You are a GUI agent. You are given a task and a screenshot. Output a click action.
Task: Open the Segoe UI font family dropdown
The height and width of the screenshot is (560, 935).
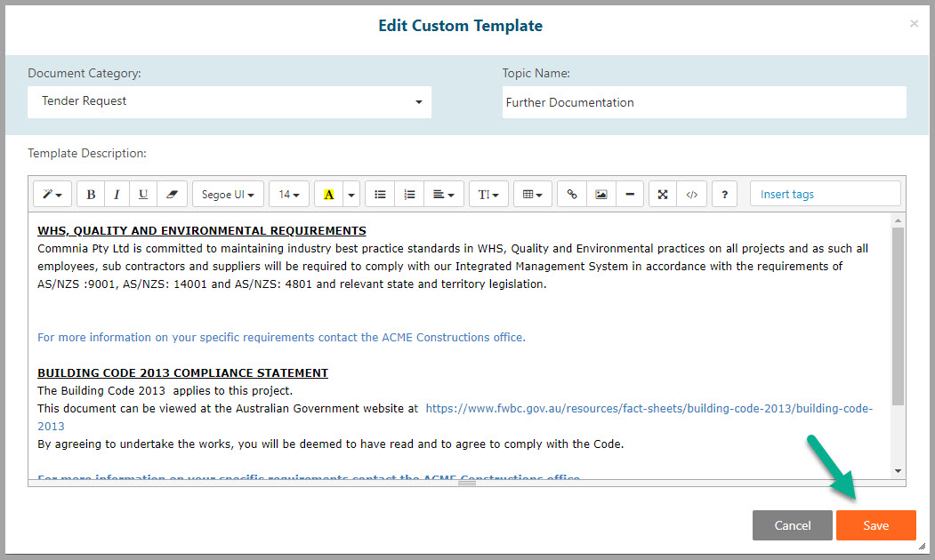pyautogui.click(x=228, y=194)
